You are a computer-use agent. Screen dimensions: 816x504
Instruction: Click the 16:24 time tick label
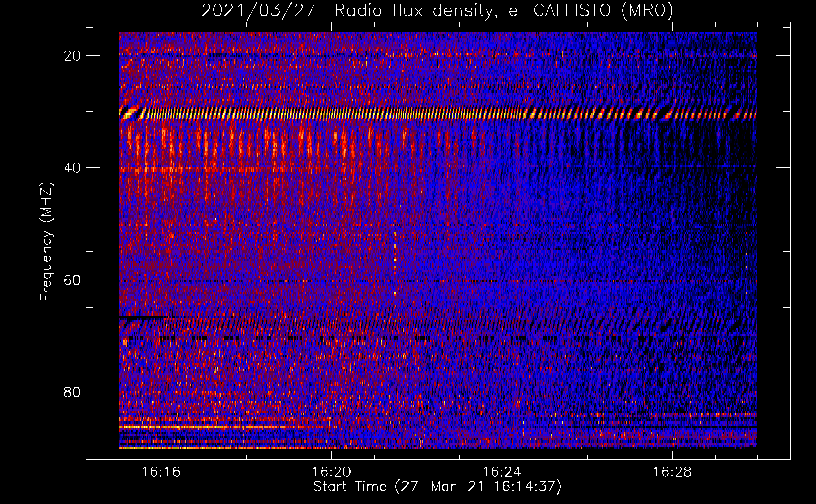pyautogui.click(x=502, y=472)
